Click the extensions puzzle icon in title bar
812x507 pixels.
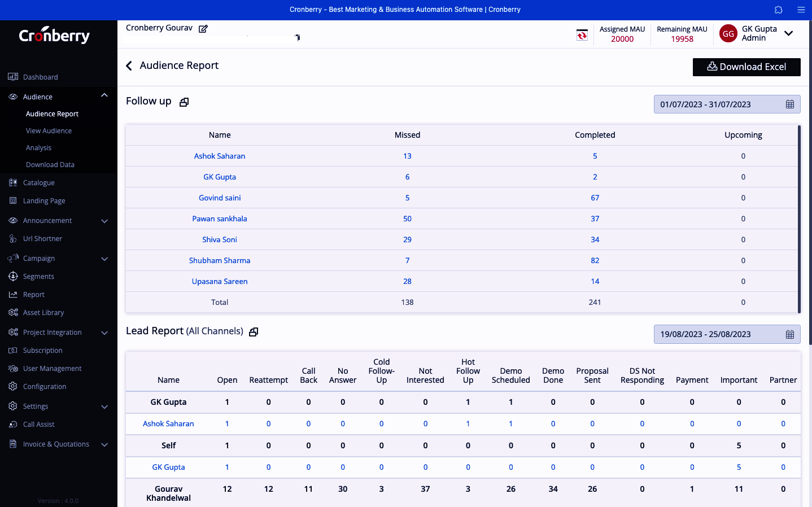coord(778,10)
